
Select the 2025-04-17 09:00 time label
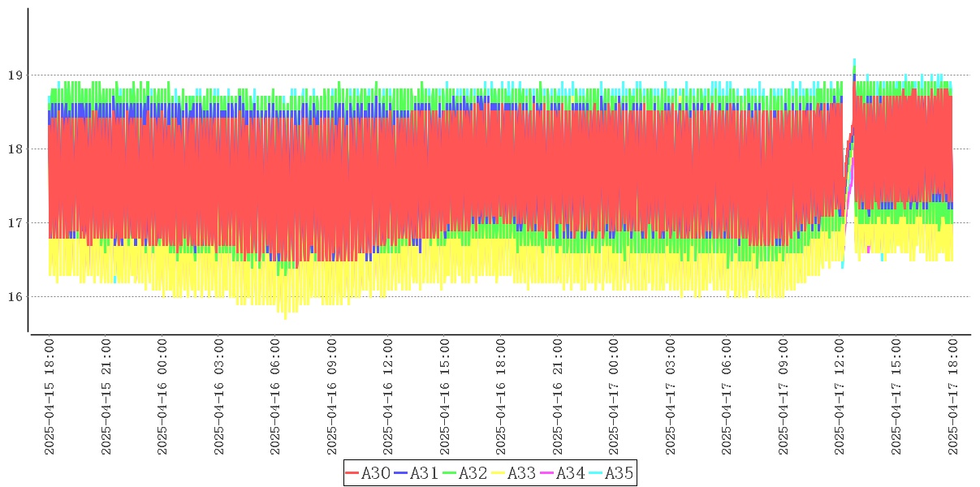784,397
